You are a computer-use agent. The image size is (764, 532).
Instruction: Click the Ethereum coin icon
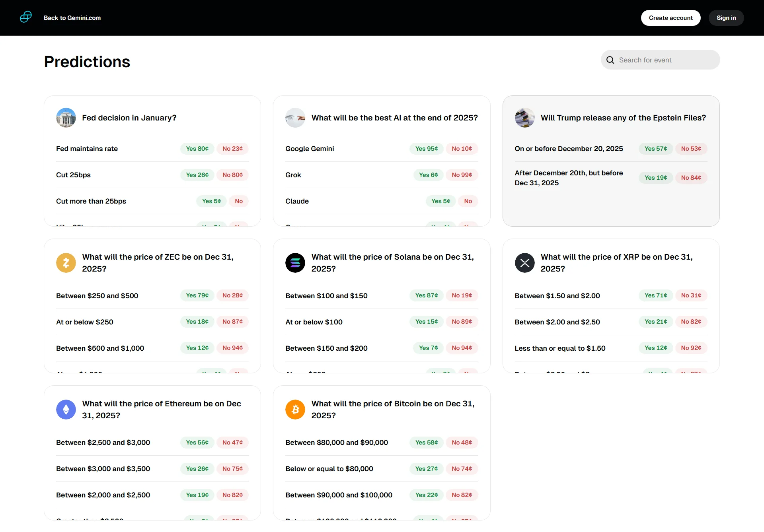pyautogui.click(x=66, y=410)
